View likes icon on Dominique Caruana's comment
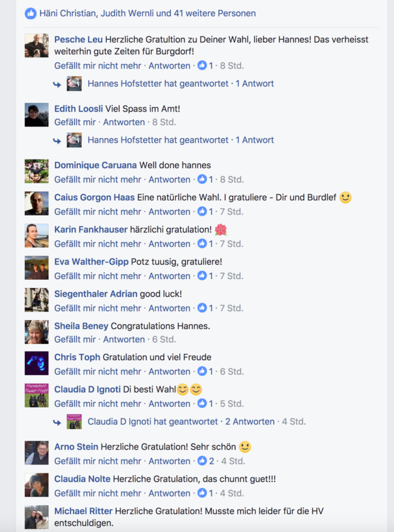394x532 pixels. 202,179
